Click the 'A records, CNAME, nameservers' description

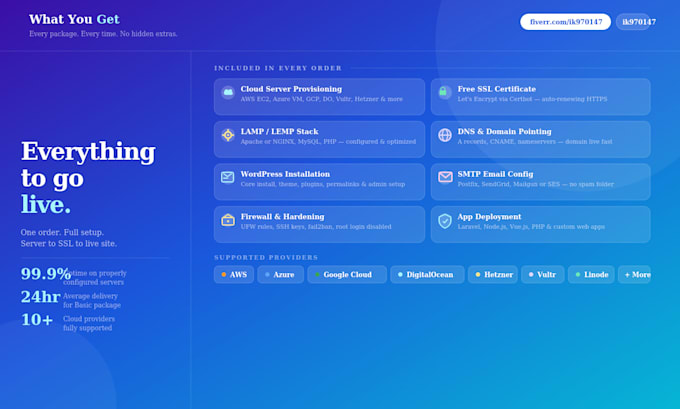(x=535, y=142)
